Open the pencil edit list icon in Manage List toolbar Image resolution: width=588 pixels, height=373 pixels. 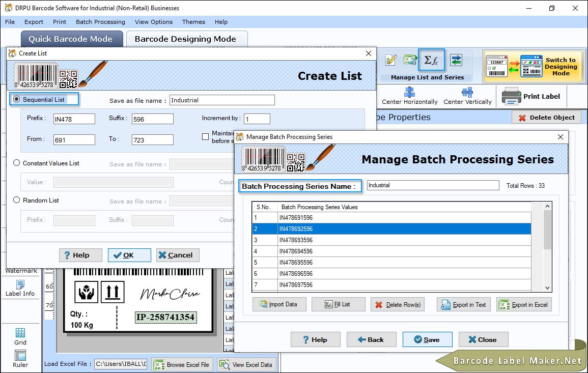click(391, 60)
